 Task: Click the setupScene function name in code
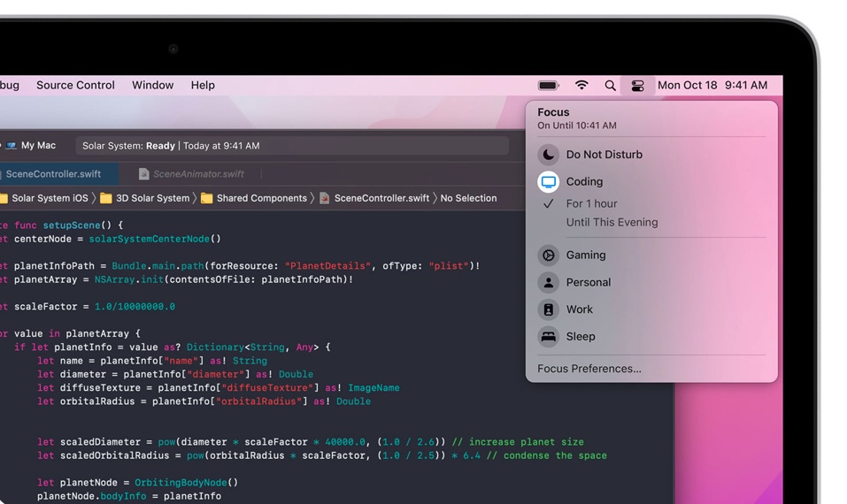(72, 225)
